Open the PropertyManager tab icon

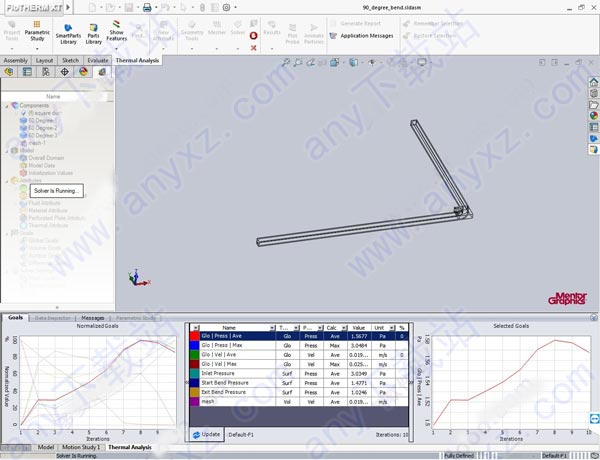(27, 72)
